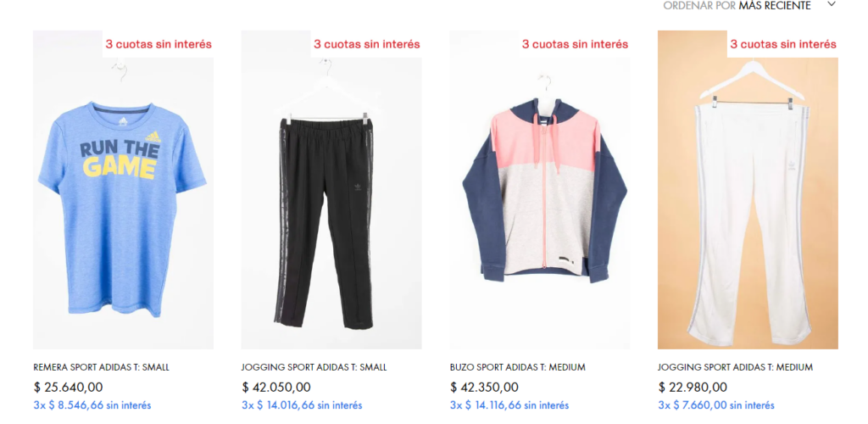
Task: Click 3x $ 7.660,00 sin interés installment text
Action: [x=715, y=405]
